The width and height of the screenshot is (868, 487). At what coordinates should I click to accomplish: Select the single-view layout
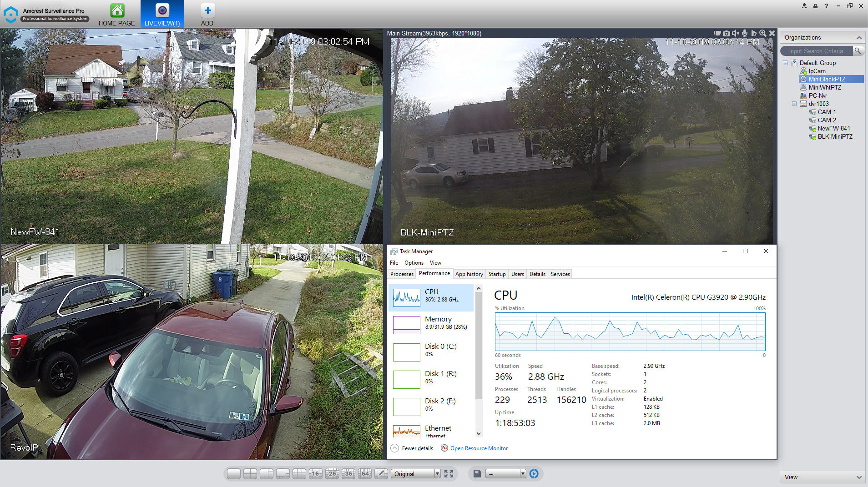click(234, 474)
